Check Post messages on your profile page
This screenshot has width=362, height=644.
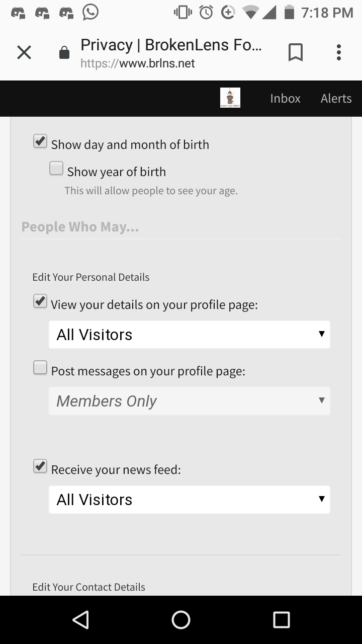(x=40, y=368)
